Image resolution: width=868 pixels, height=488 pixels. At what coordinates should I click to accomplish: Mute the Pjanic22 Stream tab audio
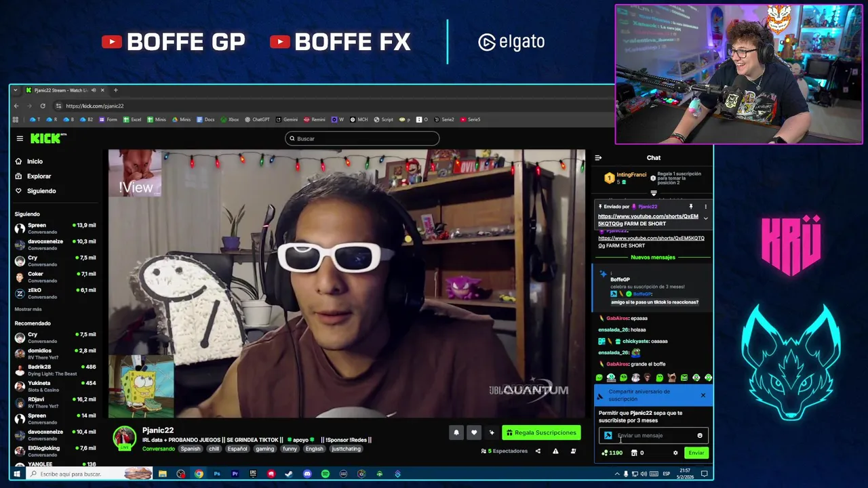pos(94,90)
